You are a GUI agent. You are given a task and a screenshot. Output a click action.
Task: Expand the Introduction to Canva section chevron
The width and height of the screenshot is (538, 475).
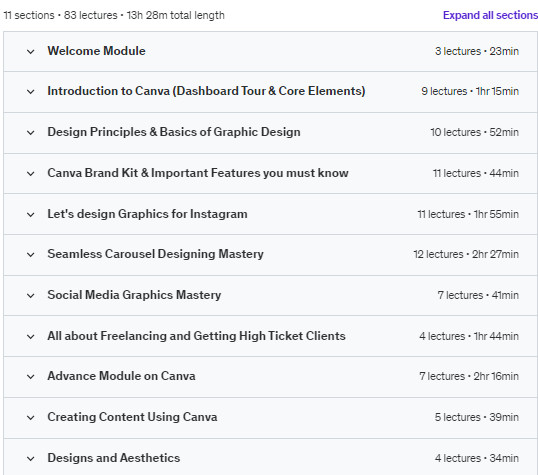point(31,92)
